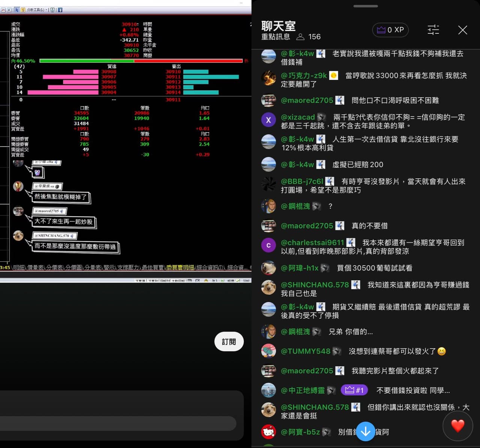The width and height of the screenshot is (480, 448).
Task: Click the chat panel top drag handle
Action: click(x=366, y=6)
